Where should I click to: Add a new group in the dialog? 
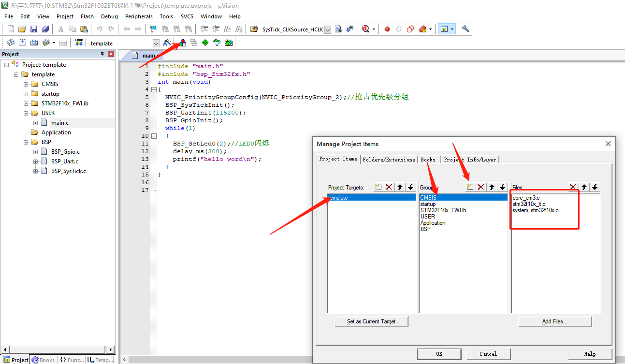click(x=470, y=187)
